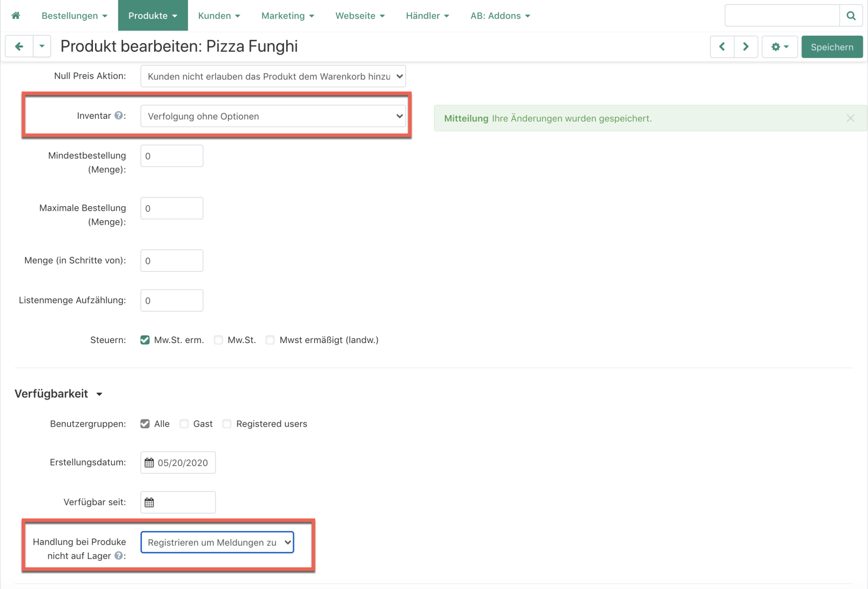Image resolution: width=868 pixels, height=589 pixels.
Task: Uncheck the Mw.St. erm. tax checkbox
Action: [145, 340]
